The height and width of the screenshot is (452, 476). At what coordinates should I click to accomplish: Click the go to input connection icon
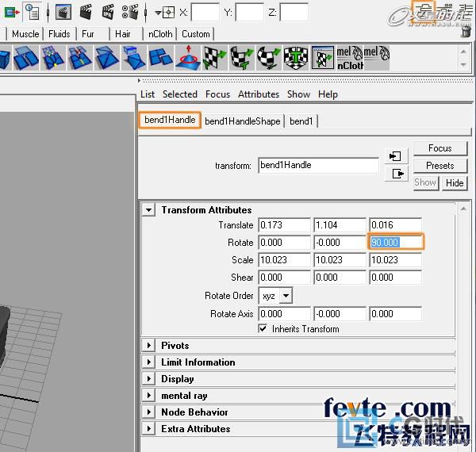click(x=395, y=156)
